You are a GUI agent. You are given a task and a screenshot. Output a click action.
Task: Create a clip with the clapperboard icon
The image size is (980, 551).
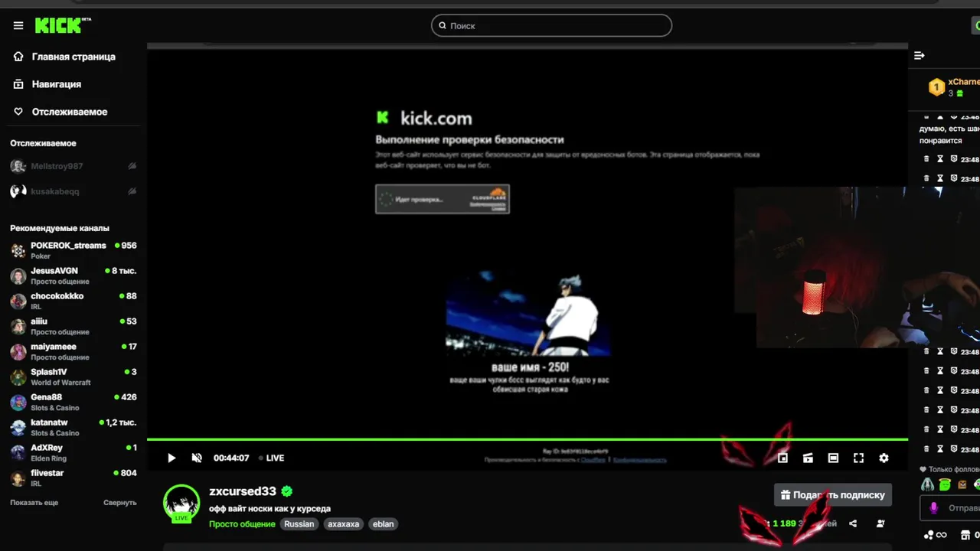(808, 458)
